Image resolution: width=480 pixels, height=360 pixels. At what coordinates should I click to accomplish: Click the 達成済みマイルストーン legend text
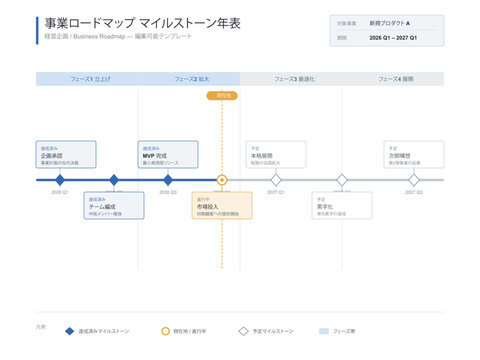pyautogui.click(x=104, y=331)
